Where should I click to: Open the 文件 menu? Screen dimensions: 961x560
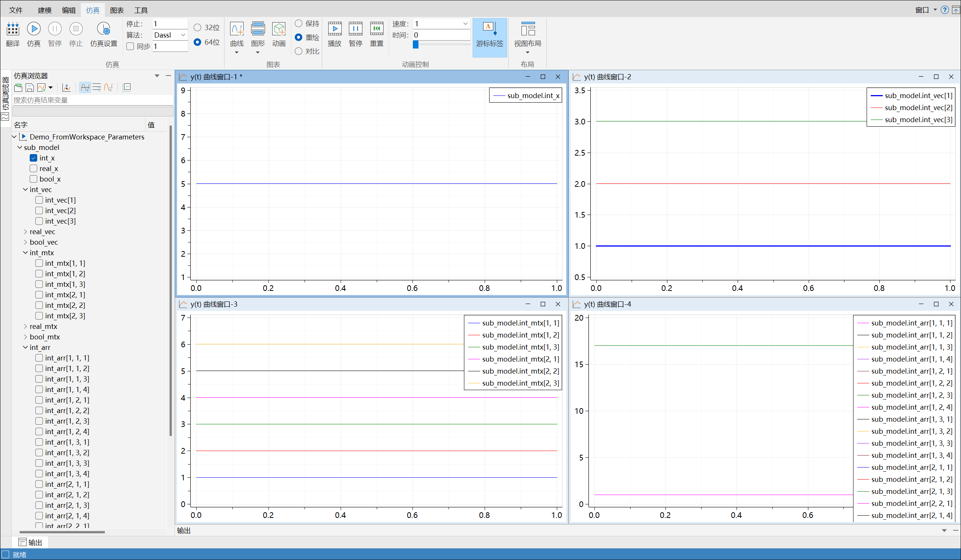click(16, 10)
